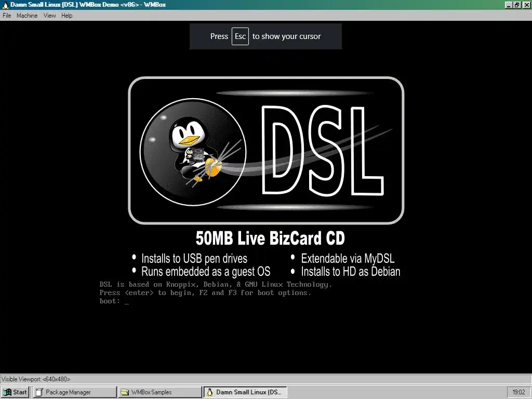Switch to Package Manager taskbar window

[x=75, y=392]
